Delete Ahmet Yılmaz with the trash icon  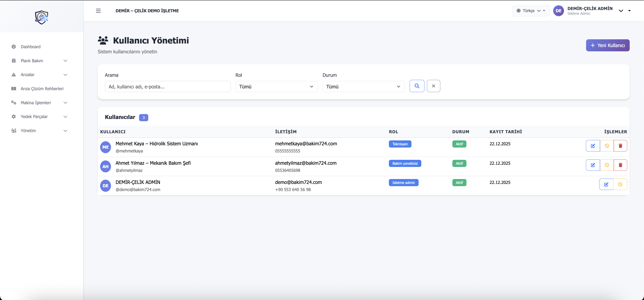[620, 165]
